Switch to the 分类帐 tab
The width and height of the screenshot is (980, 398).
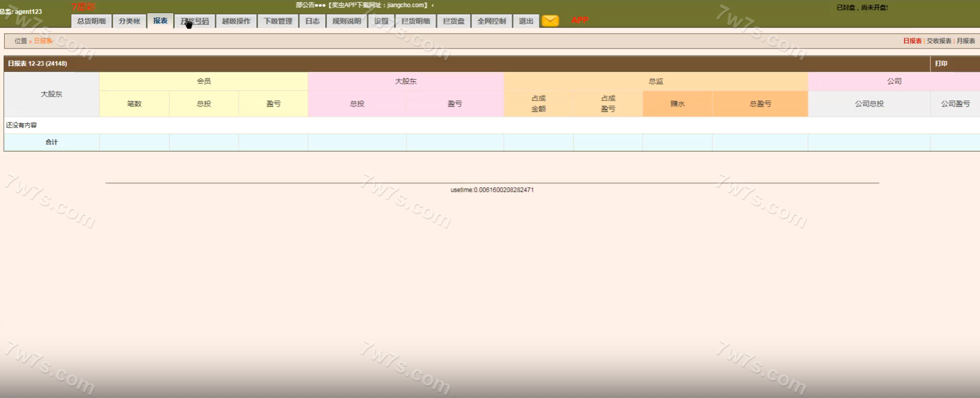(x=129, y=21)
